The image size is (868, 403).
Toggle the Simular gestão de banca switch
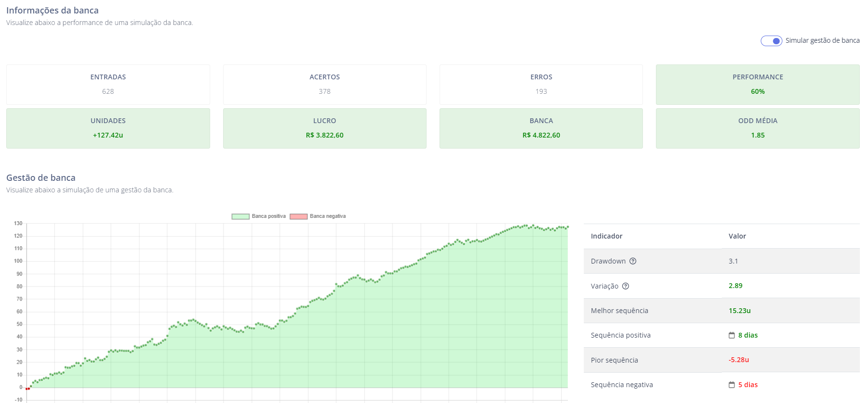click(x=771, y=41)
